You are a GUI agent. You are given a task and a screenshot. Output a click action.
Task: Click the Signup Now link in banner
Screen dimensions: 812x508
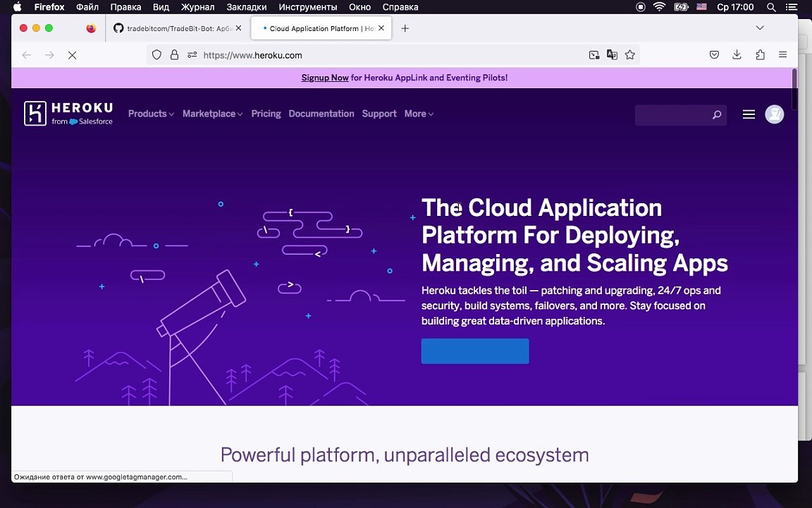click(x=325, y=78)
